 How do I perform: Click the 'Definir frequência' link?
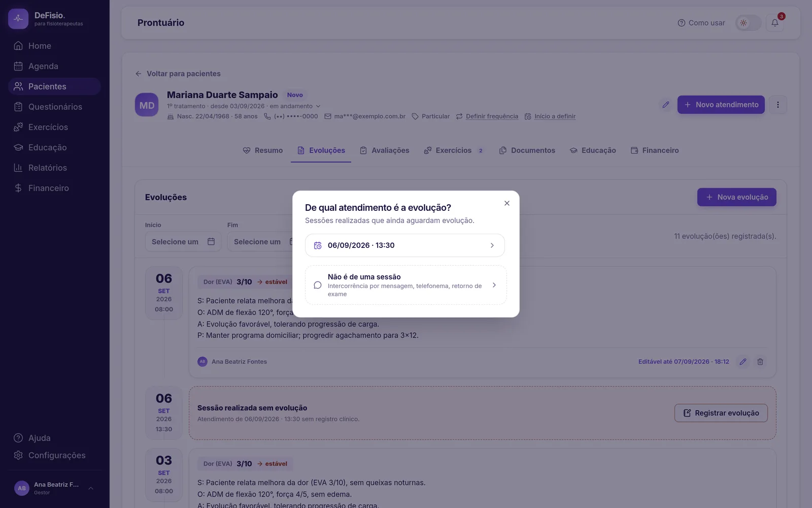coord(492,116)
